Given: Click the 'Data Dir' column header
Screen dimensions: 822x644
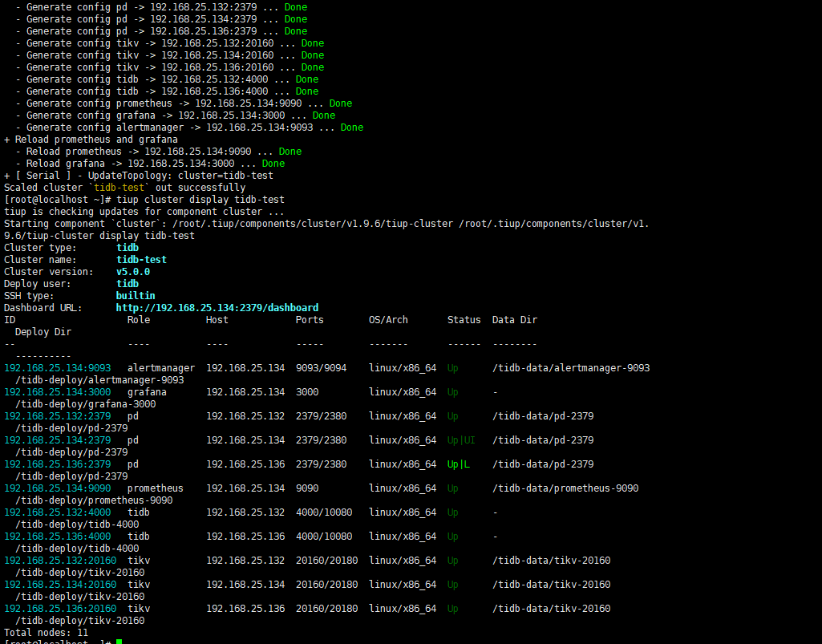Looking at the screenshot, I should click(x=515, y=320).
